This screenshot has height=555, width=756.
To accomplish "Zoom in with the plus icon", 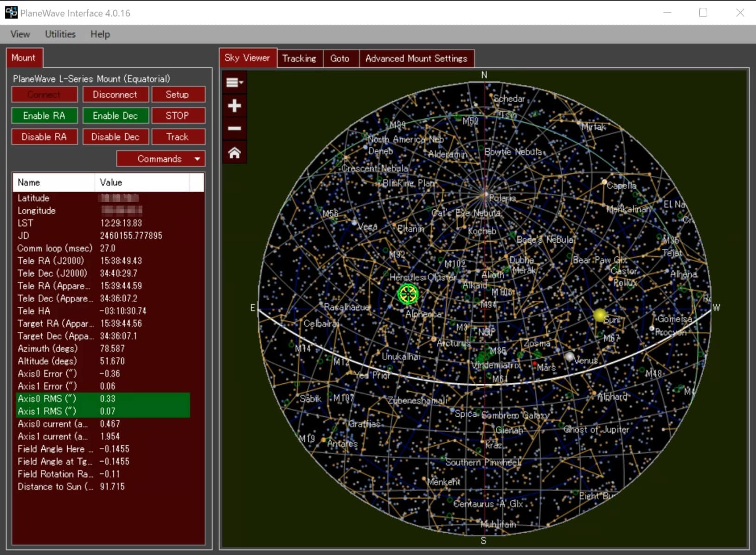I will (234, 106).
